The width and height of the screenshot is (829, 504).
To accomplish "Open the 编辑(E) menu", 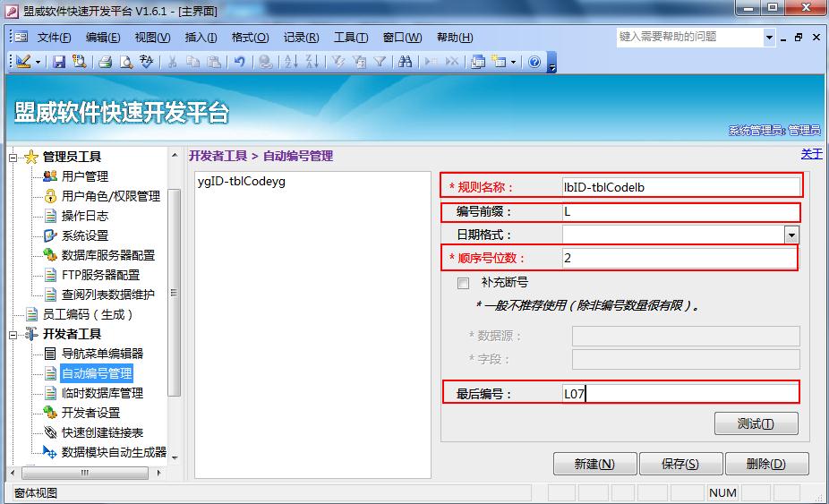I will click(x=103, y=37).
